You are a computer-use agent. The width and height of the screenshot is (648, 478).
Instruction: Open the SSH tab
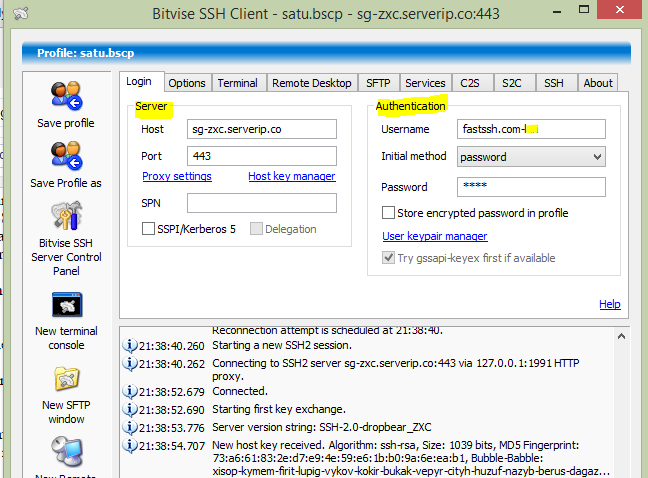click(x=555, y=83)
